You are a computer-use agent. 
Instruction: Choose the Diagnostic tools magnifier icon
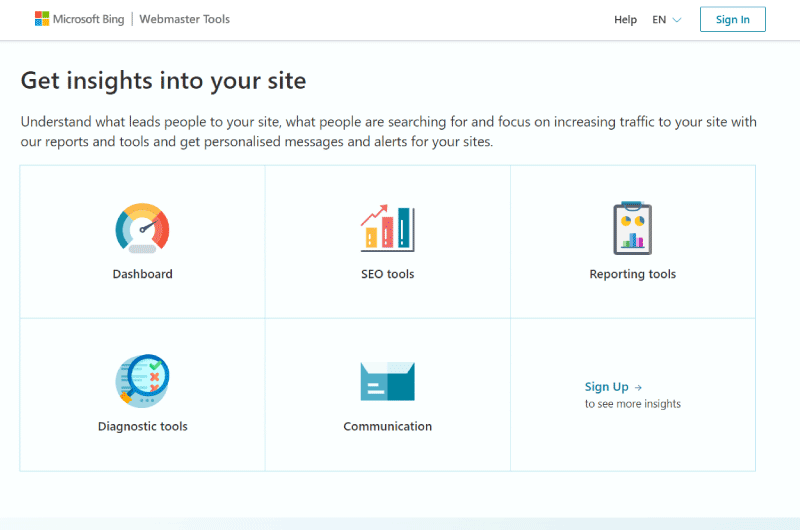[142, 381]
